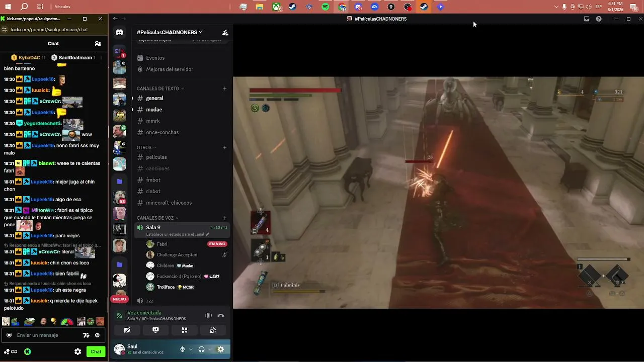Mute the microphone in Discord user panel
The height and width of the screenshot is (362, 644).
[x=182, y=349]
